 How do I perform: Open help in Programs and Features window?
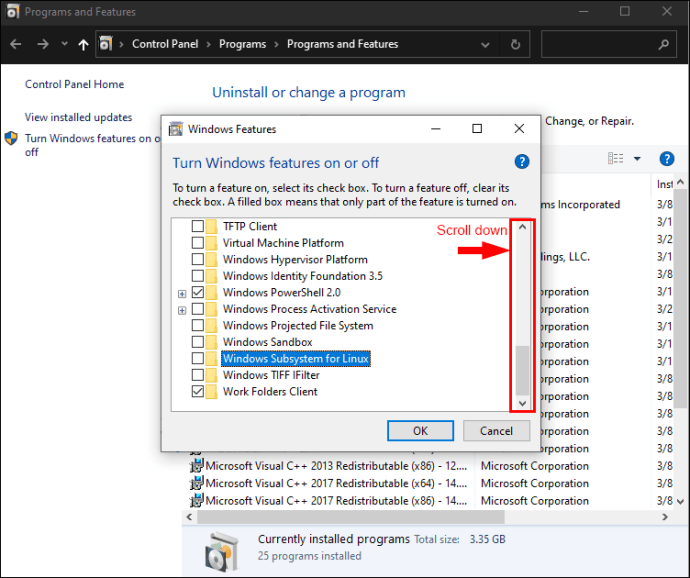pyautogui.click(x=667, y=158)
